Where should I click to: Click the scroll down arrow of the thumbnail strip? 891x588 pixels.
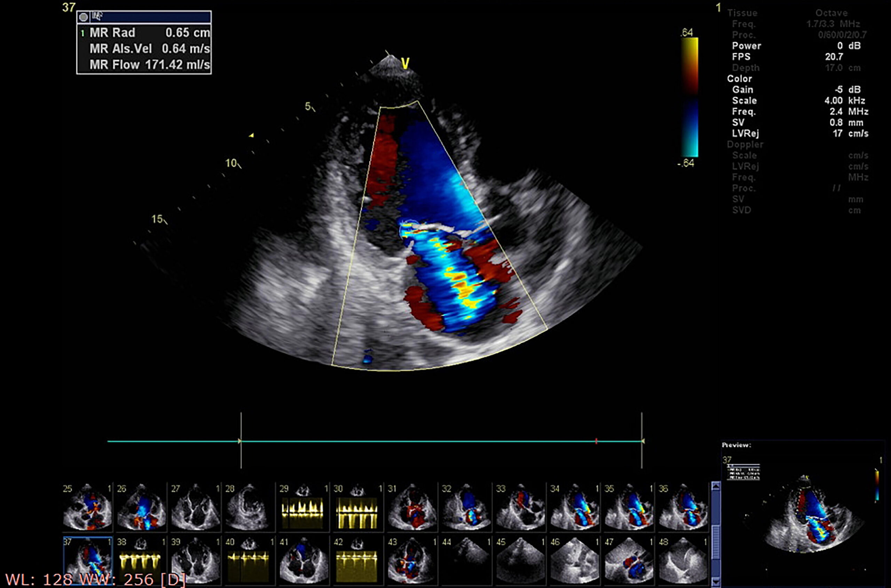(x=716, y=582)
